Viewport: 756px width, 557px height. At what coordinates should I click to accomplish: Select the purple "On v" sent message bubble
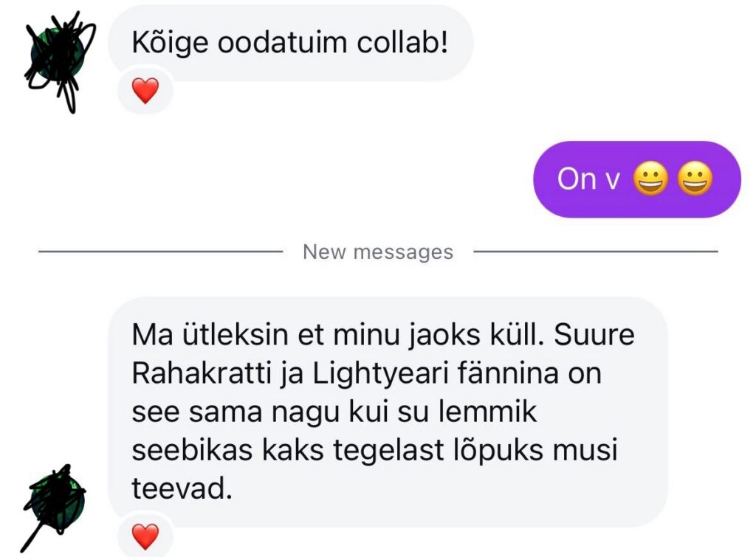click(x=637, y=179)
